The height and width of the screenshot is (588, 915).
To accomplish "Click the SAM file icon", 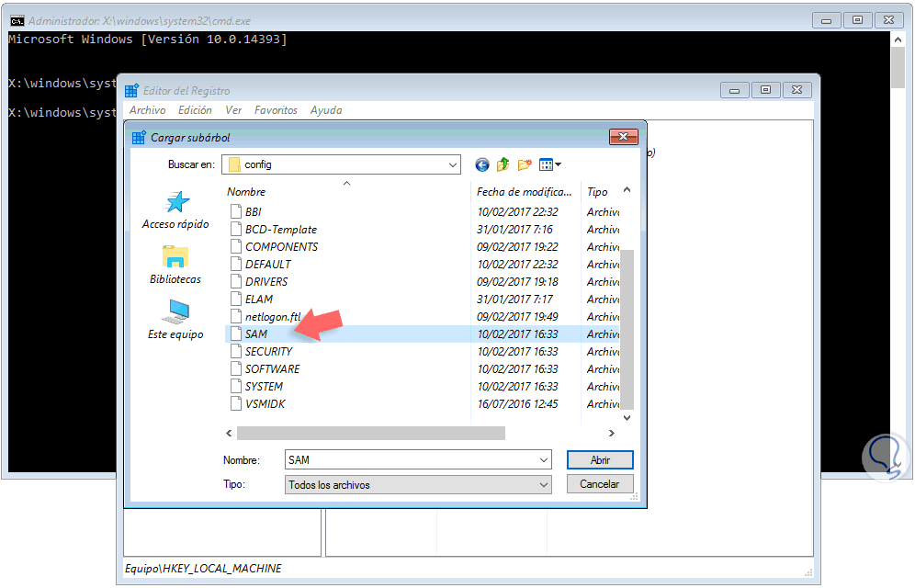I will pyautogui.click(x=236, y=334).
